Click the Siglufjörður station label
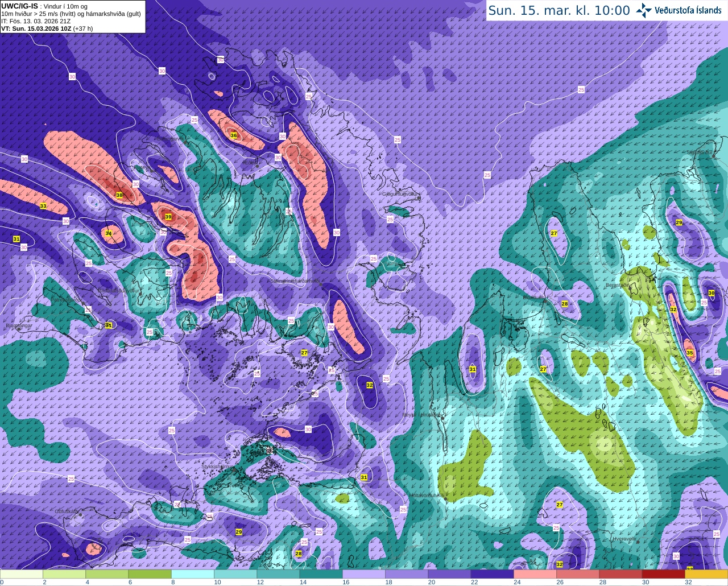This screenshot has height=586, width=728. (699, 152)
